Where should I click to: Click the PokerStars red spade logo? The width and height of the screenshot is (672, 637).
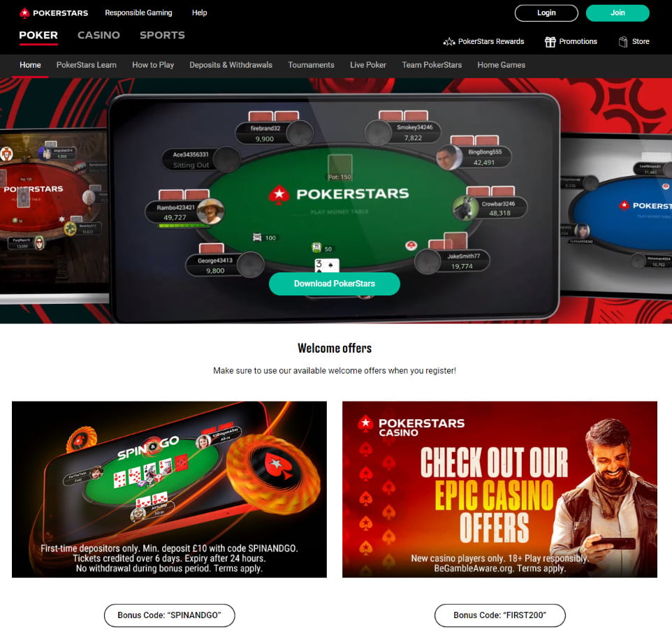[x=24, y=13]
